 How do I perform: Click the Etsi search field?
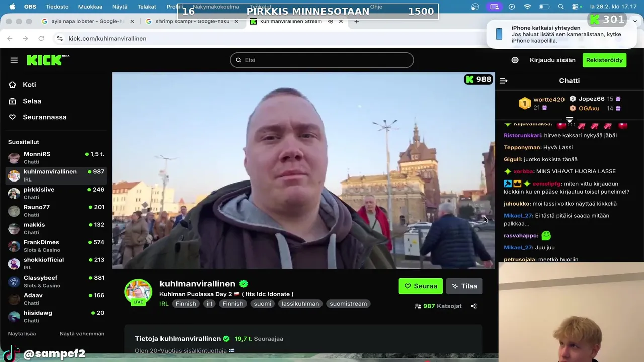click(x=322, y=60)
